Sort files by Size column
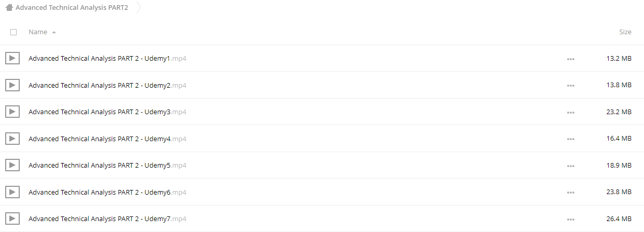This screenshot has width=644, height=232. (625, 32)
